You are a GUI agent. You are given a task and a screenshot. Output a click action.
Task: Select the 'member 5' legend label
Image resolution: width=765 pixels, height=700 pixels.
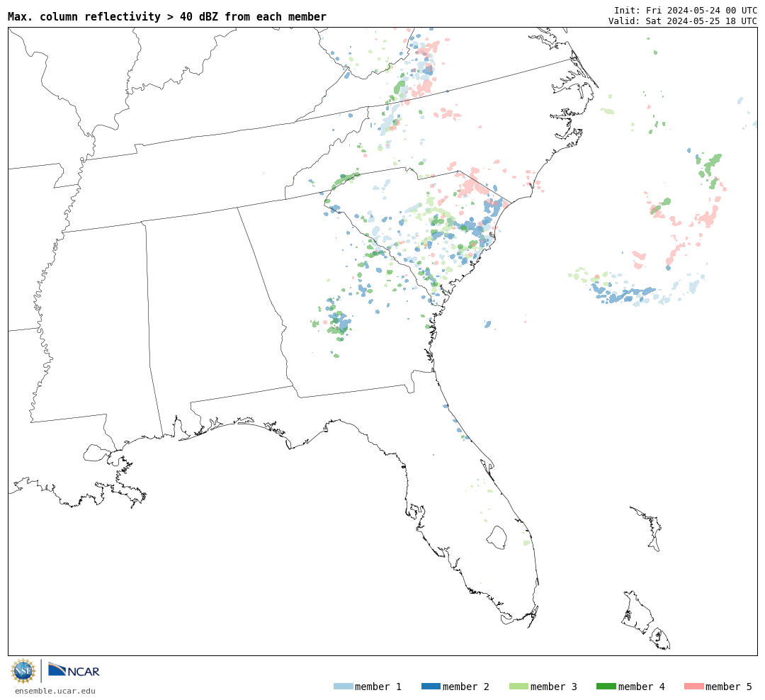[729, 687]
